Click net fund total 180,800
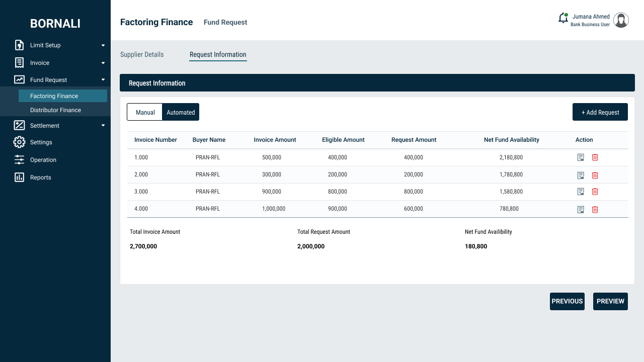 476,246
